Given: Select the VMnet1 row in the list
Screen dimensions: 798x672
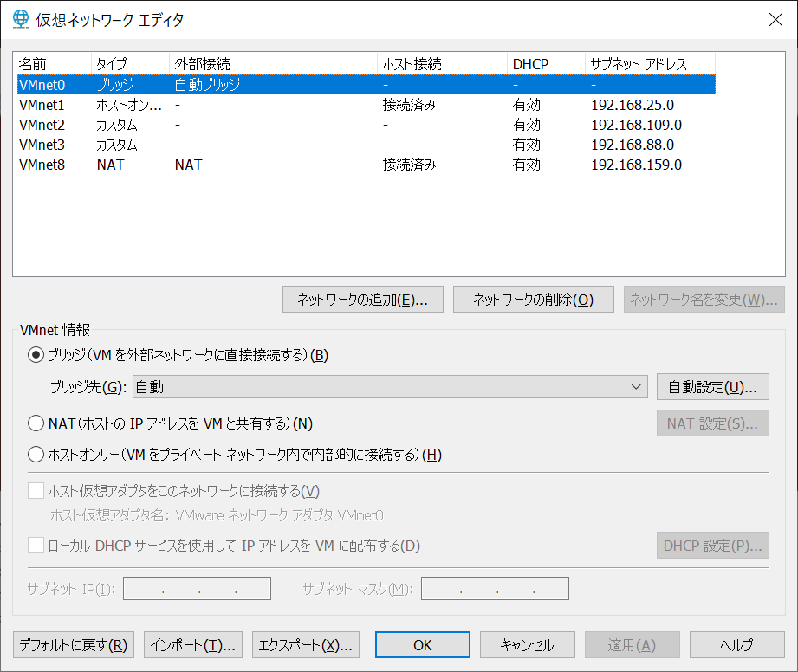Looking at the screenshot, I should pos(367,105).
